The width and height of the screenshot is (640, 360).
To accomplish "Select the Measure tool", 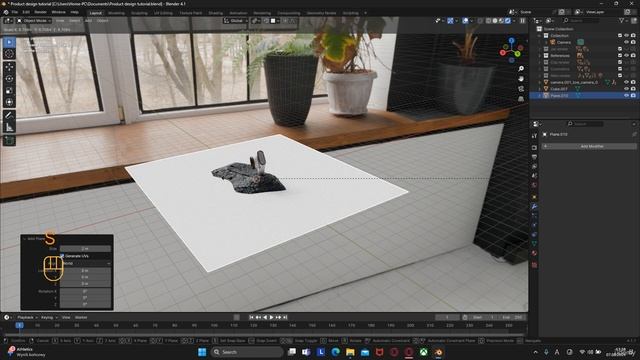I will tap(9, 127).
